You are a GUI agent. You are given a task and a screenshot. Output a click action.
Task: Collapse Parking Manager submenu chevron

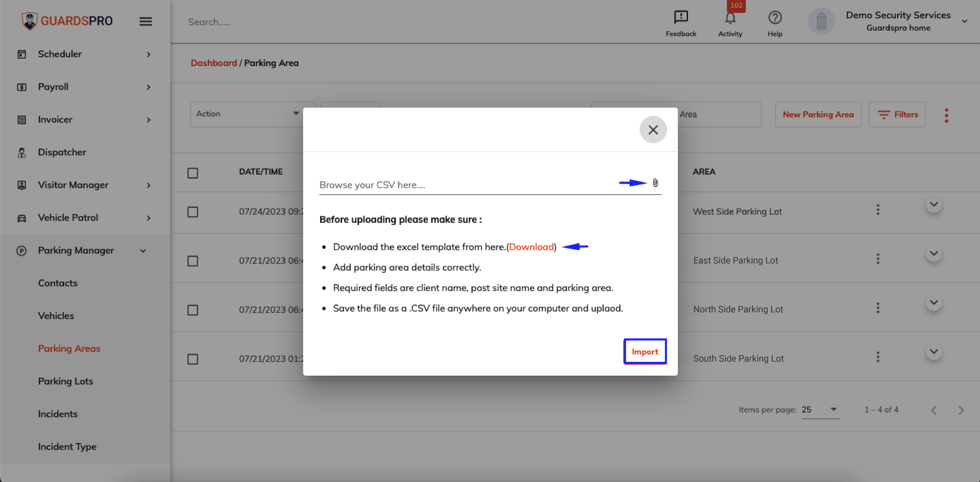(x=143, y=251)
